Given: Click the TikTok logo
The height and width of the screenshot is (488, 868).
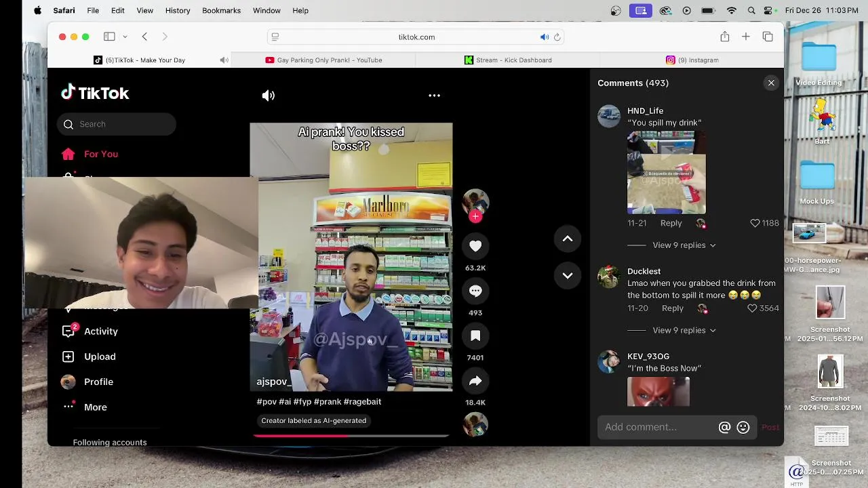Looking at the screenshot, I should [x=95, y=93].
